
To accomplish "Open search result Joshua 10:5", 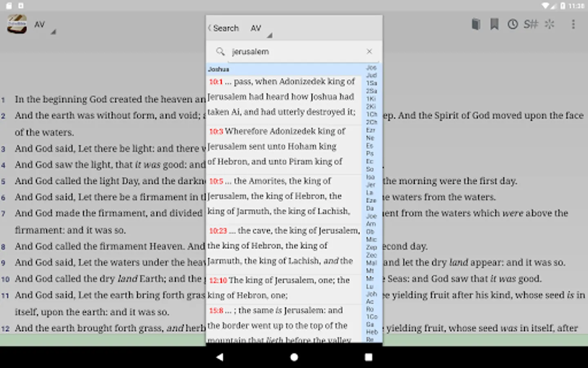I will point(283,196).
